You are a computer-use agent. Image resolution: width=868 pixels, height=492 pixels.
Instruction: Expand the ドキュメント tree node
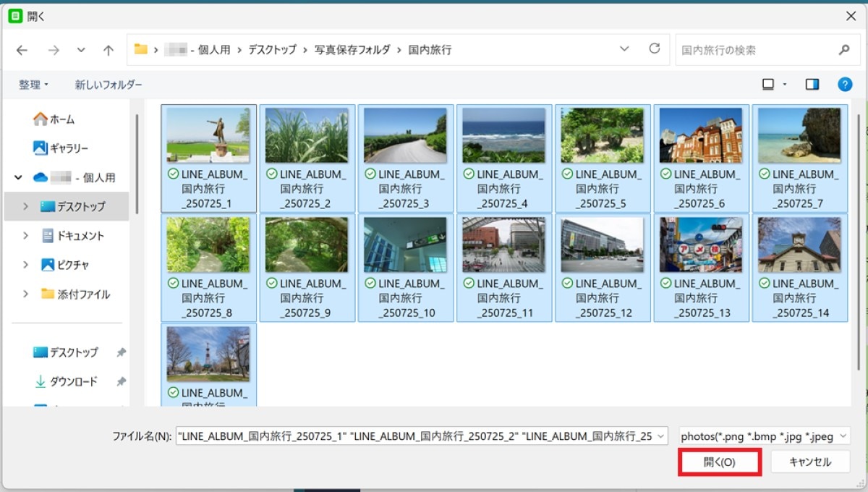click(26, 236)
